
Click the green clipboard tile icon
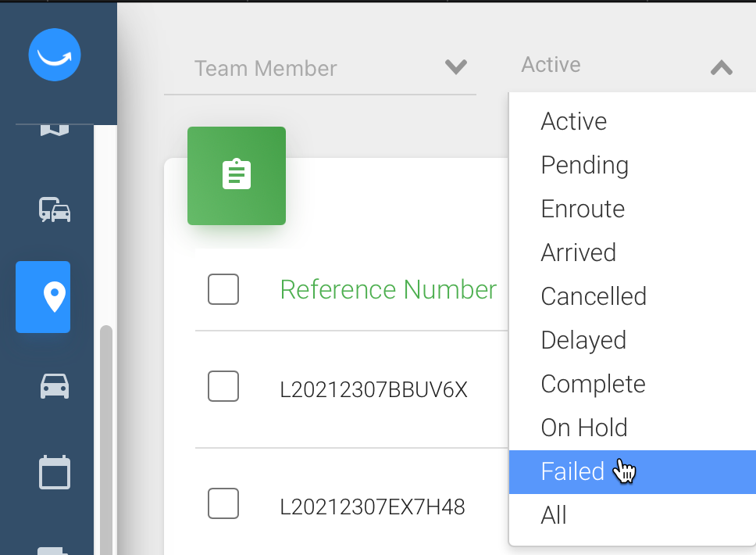pyautogui.click(x=236, y=176)
